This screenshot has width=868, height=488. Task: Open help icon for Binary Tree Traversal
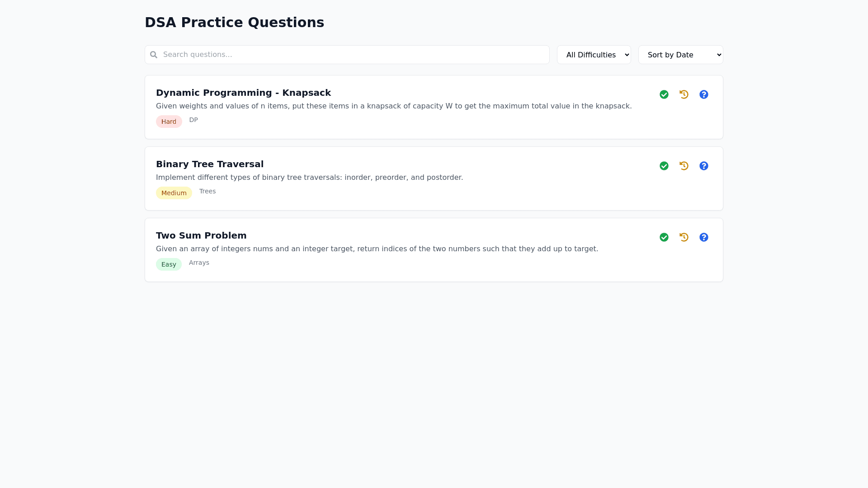tap(704, 166)
